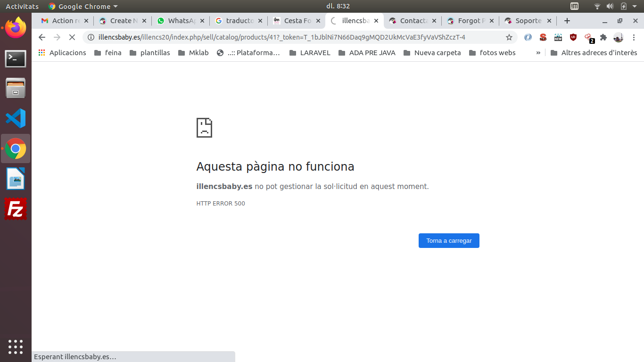644x362 pixels.
Task: Open the feina bookmarks folder
Action: (x=108, y=53)
